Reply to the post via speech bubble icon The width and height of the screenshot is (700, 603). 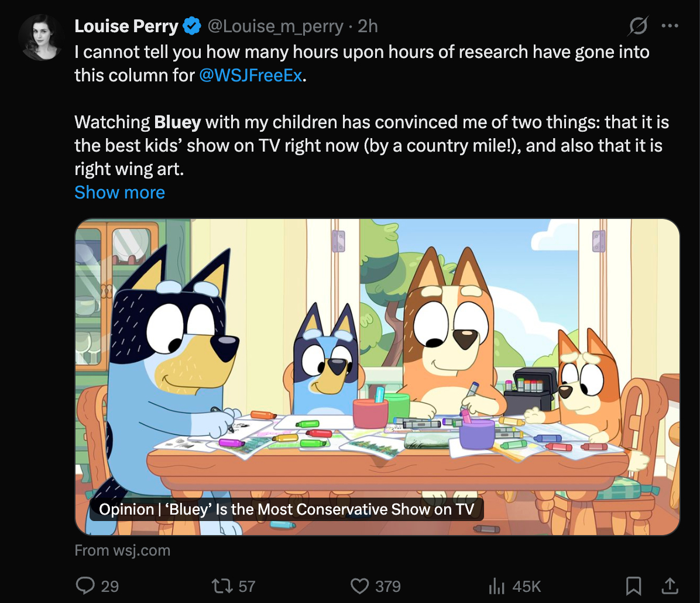point(85,586)
